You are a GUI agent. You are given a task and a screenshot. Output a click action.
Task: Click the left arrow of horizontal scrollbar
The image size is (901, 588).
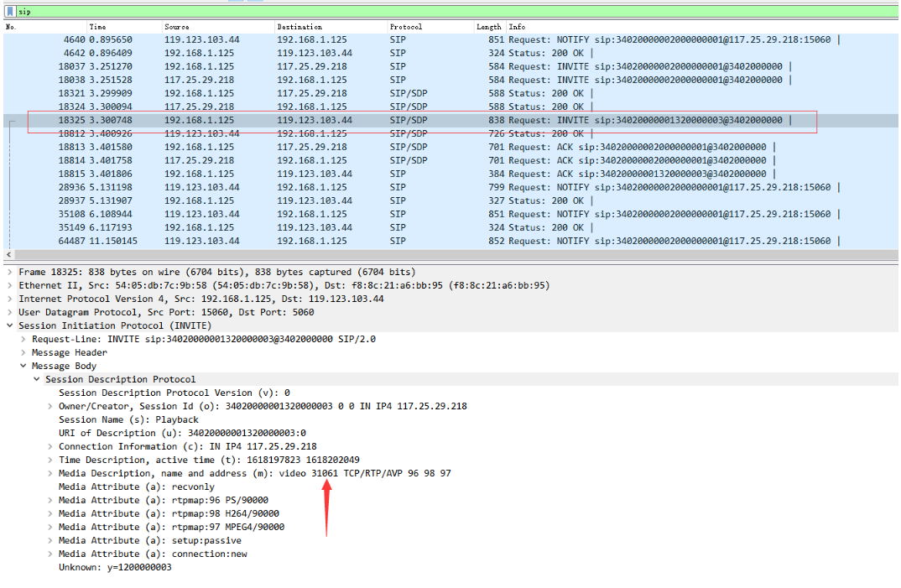coord(8,254)
